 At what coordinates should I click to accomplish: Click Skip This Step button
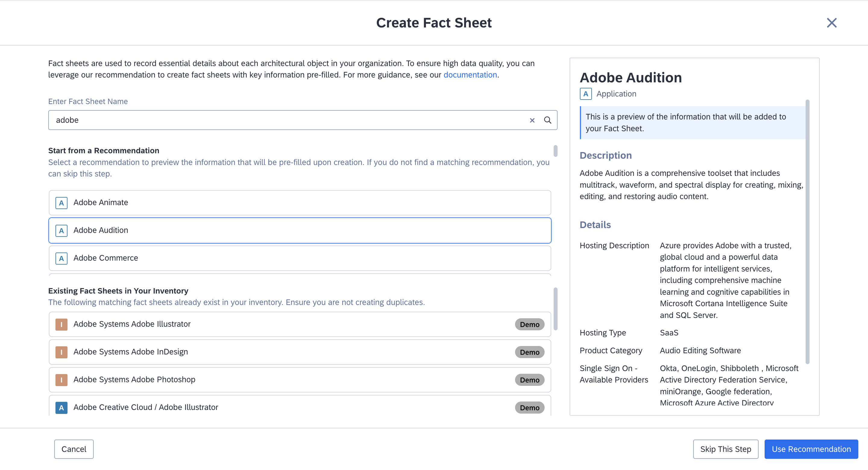pyautogui.click(x=725, y=449)
